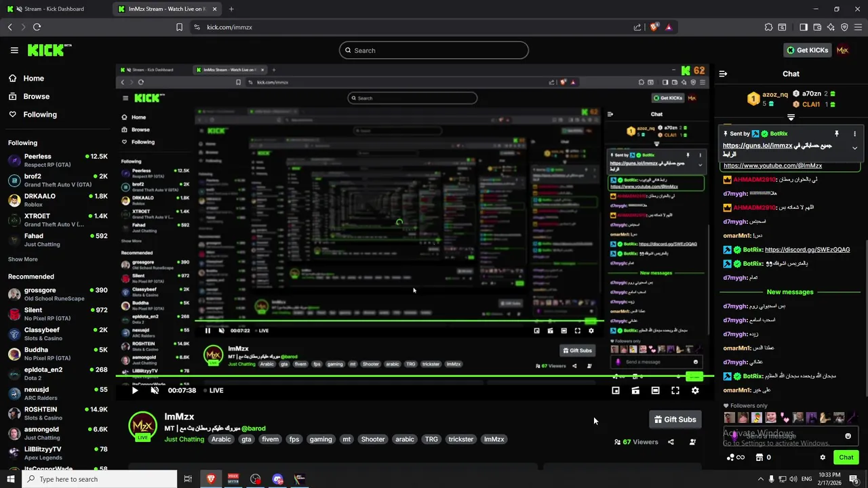This screenshot has height=488, width=868.
Task: Open Peerless channel in Following list
Action: 58,160
